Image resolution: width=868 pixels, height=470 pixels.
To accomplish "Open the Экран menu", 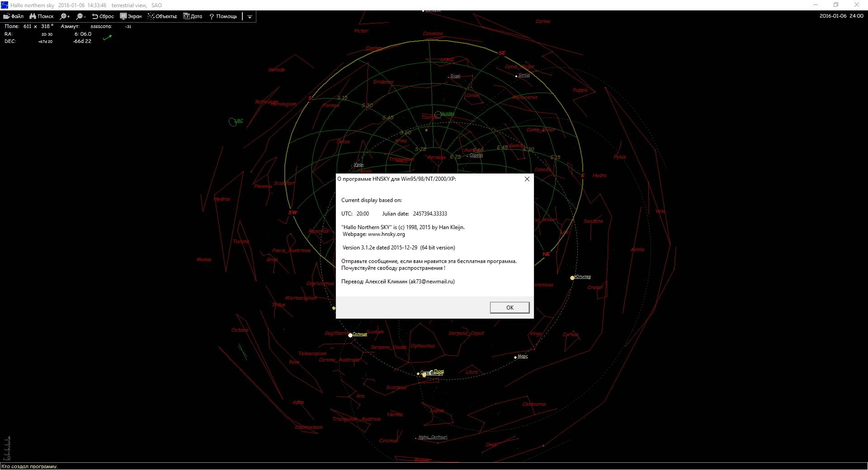I will click(131, 16).
